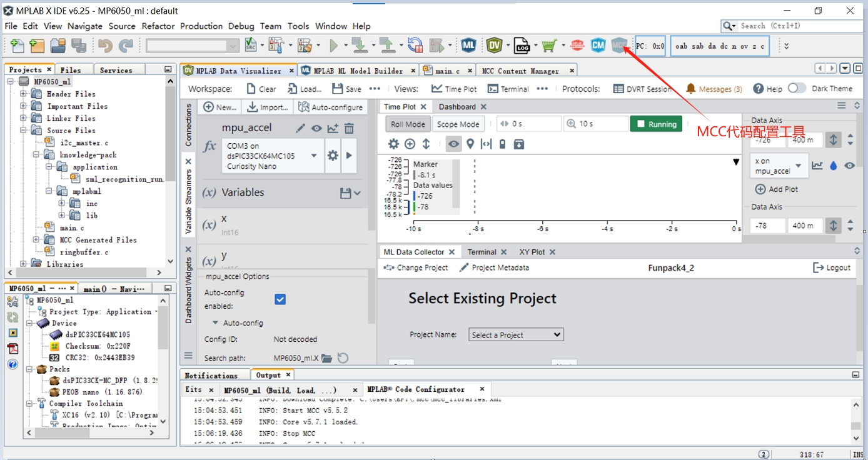Image resolution: width=868 pixels, height=460 pixels.
Task: Click the New File toolbar icon
Action: (18, 45)
